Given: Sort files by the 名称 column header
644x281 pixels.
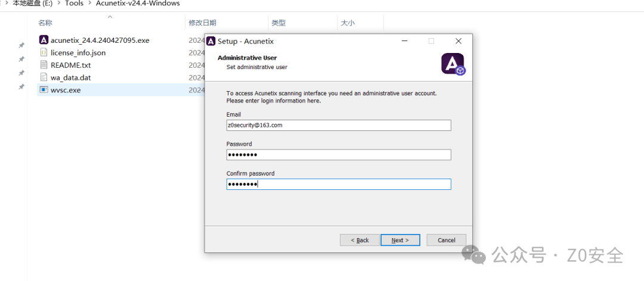Looking at the screenshot, I should (x=45, y=23).
